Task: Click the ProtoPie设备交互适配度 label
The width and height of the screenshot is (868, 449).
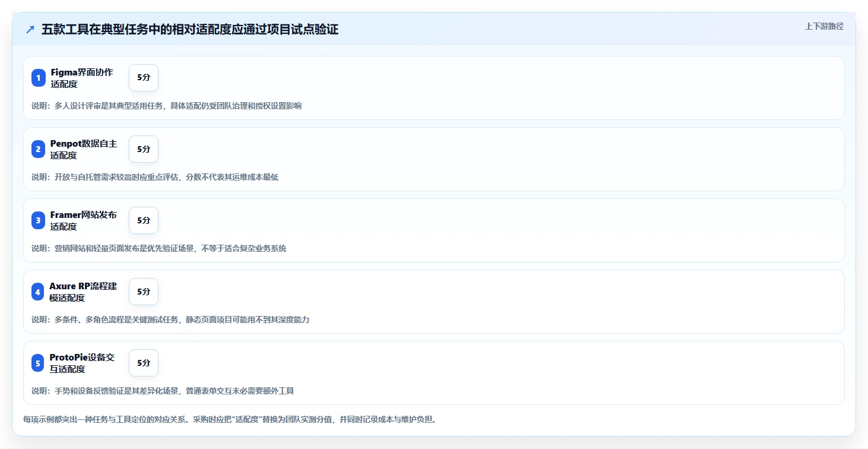Action: pos(83,363)
